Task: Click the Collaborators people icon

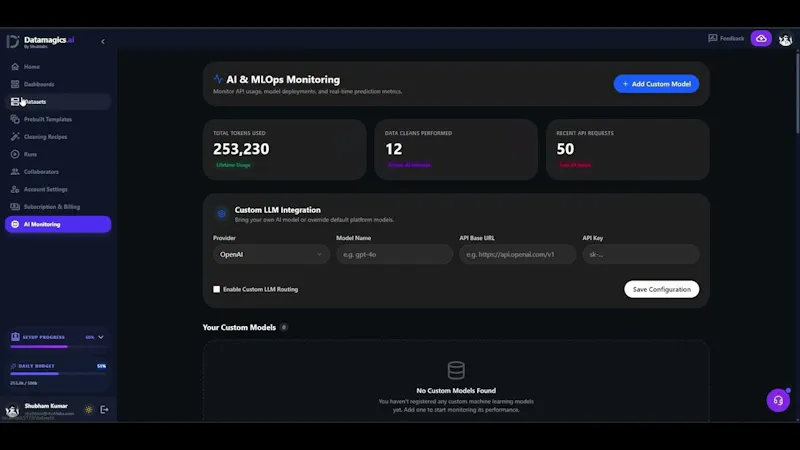Action: click(x=15, y=171)
